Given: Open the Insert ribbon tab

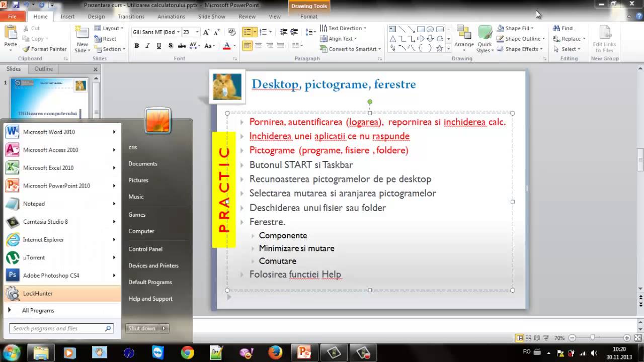Looking at the screenshot, I should [x=67, y=17].
